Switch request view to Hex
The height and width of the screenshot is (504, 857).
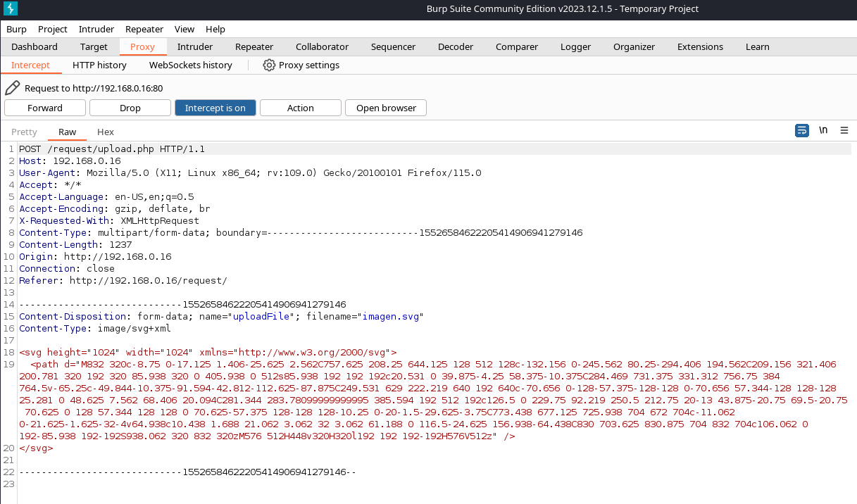point(106,132)
